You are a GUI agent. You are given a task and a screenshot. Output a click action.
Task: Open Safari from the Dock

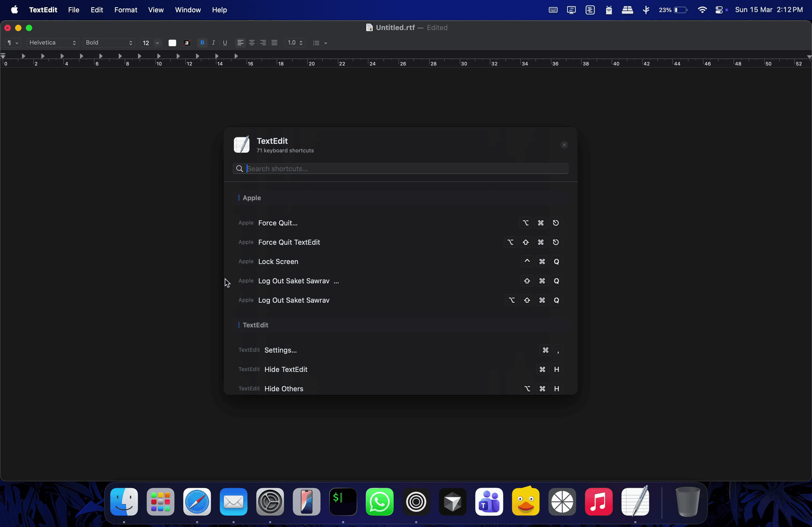(x=197, y=502)
